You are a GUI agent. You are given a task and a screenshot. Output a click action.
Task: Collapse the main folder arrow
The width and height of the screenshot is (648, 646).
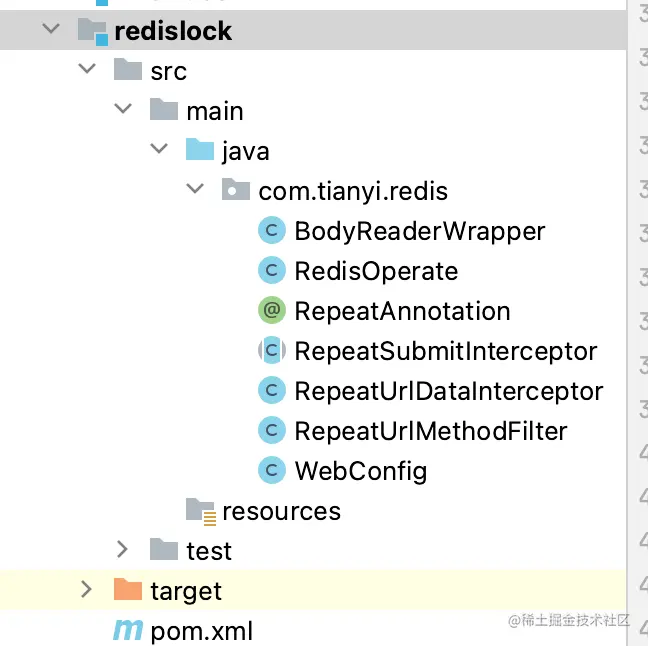123,110
